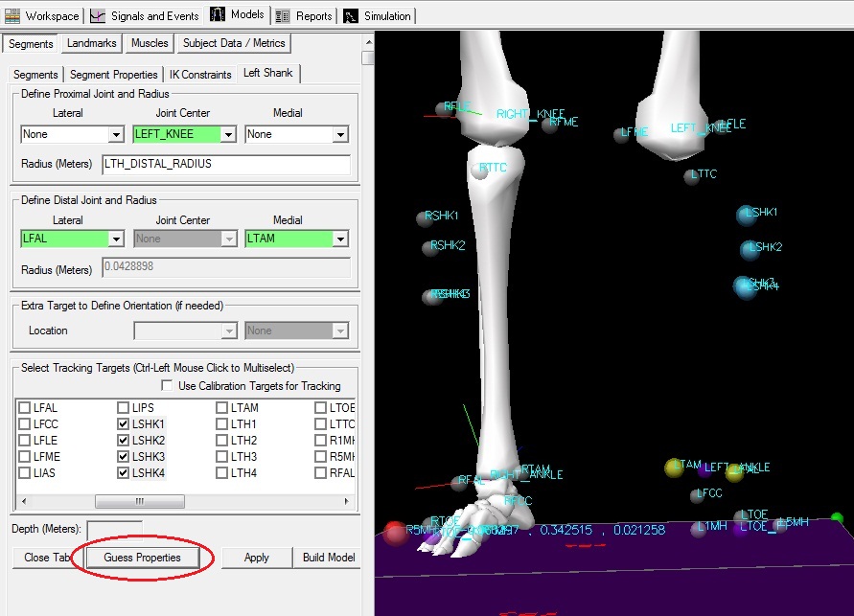Click the Workspace grid icon
This screenshot has height=616, width=854.
pyautogui.click(x=12, y=15)
